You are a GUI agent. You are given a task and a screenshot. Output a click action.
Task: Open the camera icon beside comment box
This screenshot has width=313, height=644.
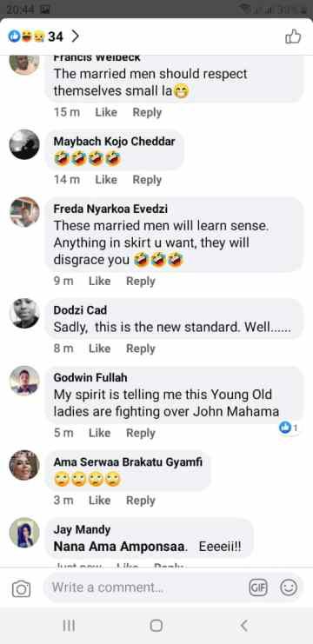click(22, 589)
